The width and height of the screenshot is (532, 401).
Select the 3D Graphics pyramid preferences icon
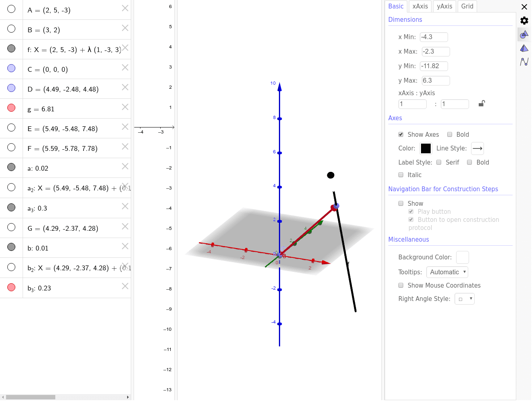524,48
